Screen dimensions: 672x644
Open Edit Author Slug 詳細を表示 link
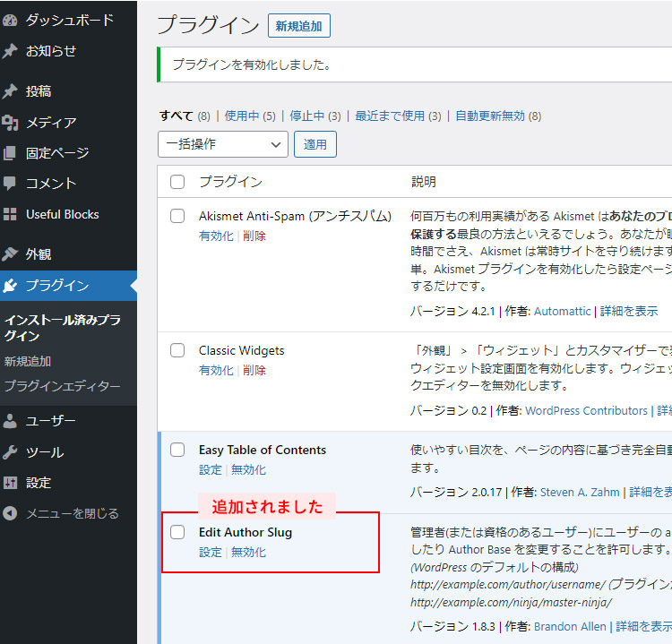(x=643, y=626)
